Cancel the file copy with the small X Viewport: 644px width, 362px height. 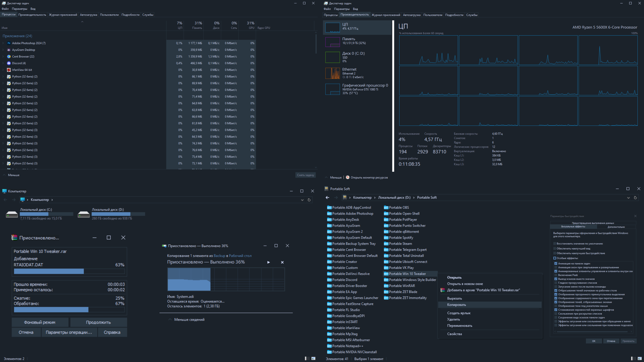tap(282, 262)
